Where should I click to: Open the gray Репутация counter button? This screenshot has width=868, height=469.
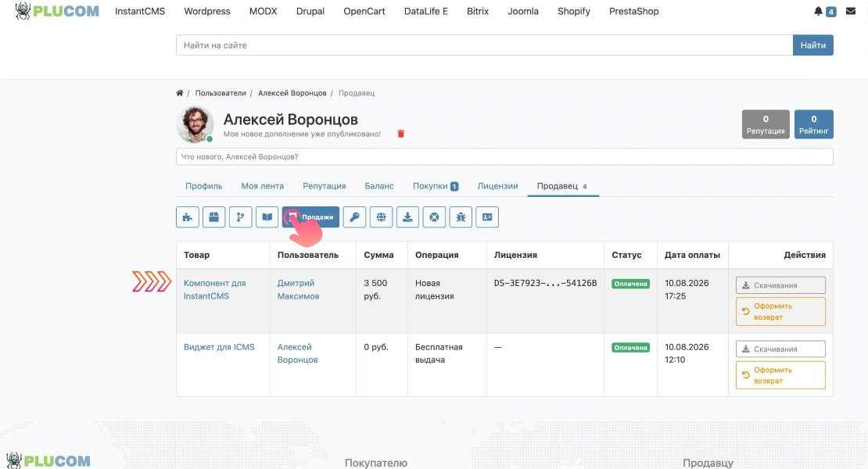point(766,124)
